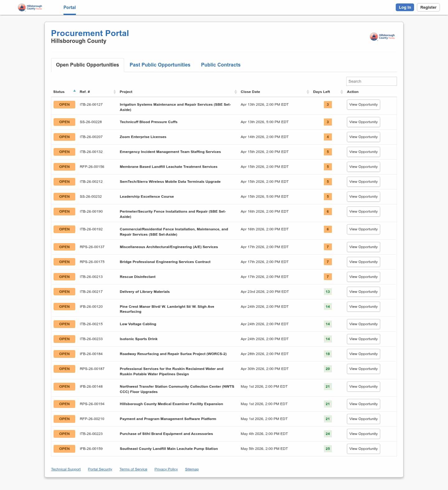View the Low Voltage Cabling opportunity
Image resolution: width=448 pixels, height=490 pixels.
pos(363,324)
